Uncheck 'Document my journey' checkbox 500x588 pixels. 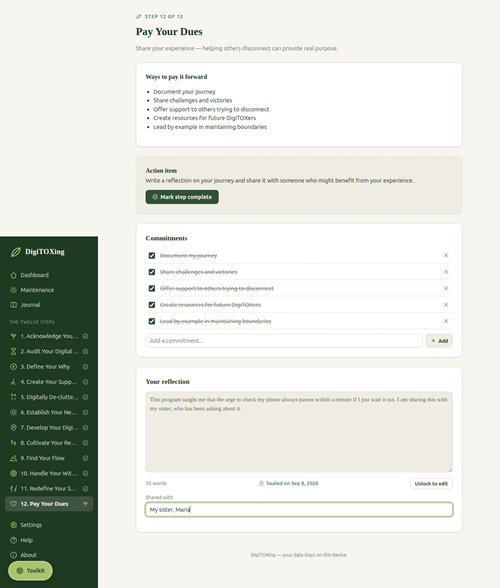coord(152,255)
